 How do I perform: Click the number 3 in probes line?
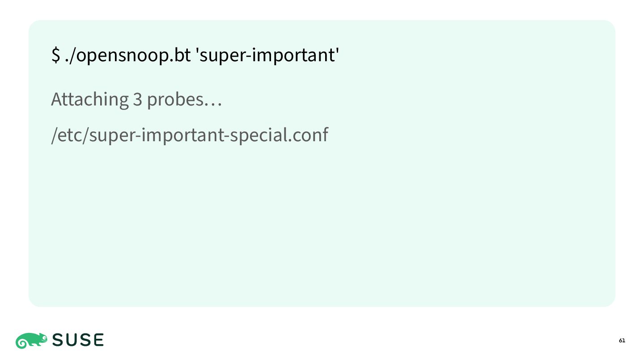pos(137,99)
